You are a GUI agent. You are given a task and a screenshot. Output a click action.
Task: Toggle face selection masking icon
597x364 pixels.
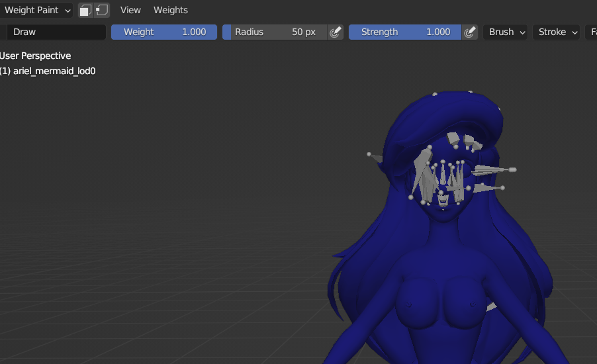pos(85,11)
